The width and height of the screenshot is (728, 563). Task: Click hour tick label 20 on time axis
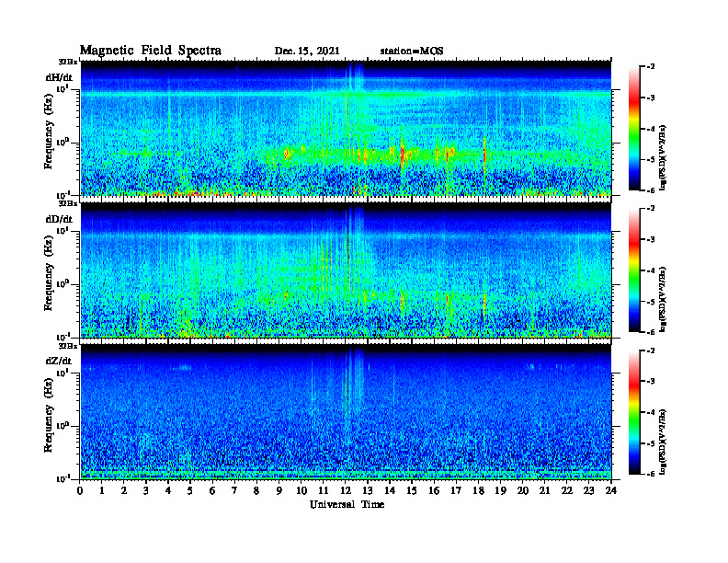coord(522,491)
